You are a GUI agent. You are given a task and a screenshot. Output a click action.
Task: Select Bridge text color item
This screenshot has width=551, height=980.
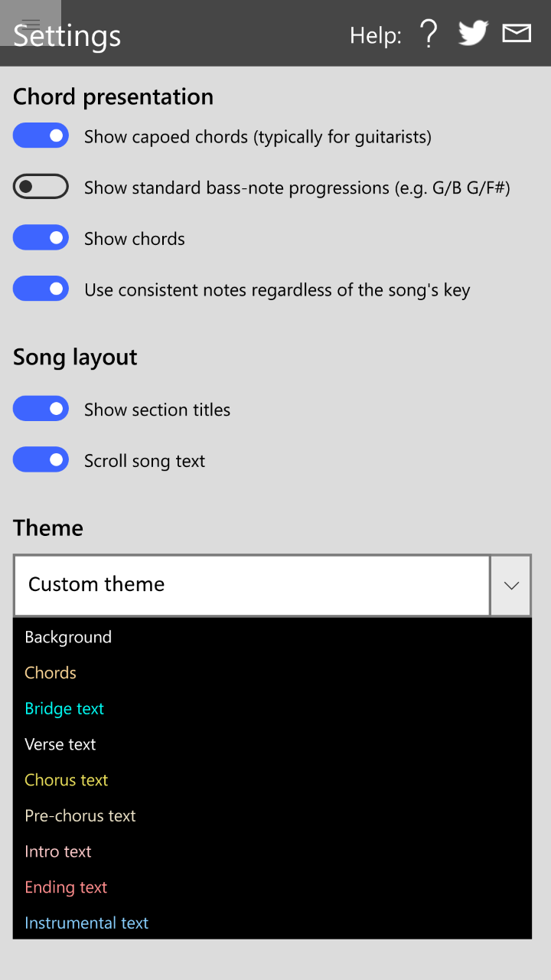[x=64, y=709]
